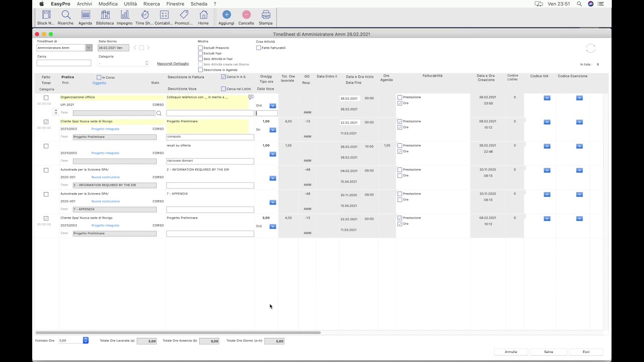The image size is (644, 362).
Task: Open Spotlight search in the menu bar
Action: [580, 4]
